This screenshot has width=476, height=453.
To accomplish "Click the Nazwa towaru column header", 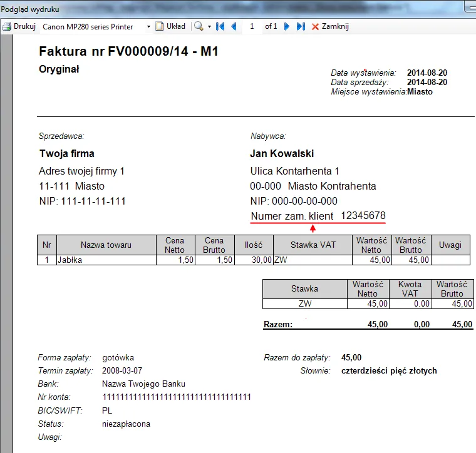I will 106,245.
